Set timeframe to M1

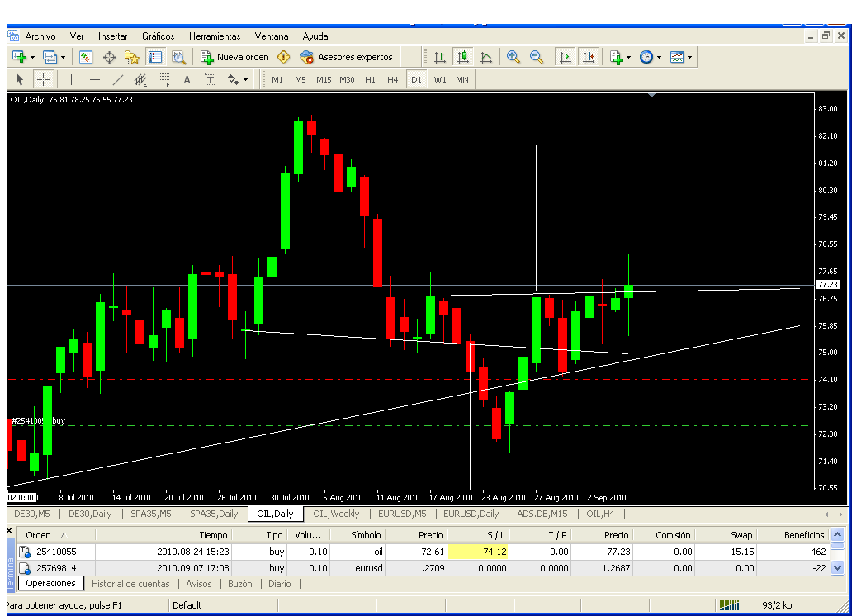coord(277,80)
